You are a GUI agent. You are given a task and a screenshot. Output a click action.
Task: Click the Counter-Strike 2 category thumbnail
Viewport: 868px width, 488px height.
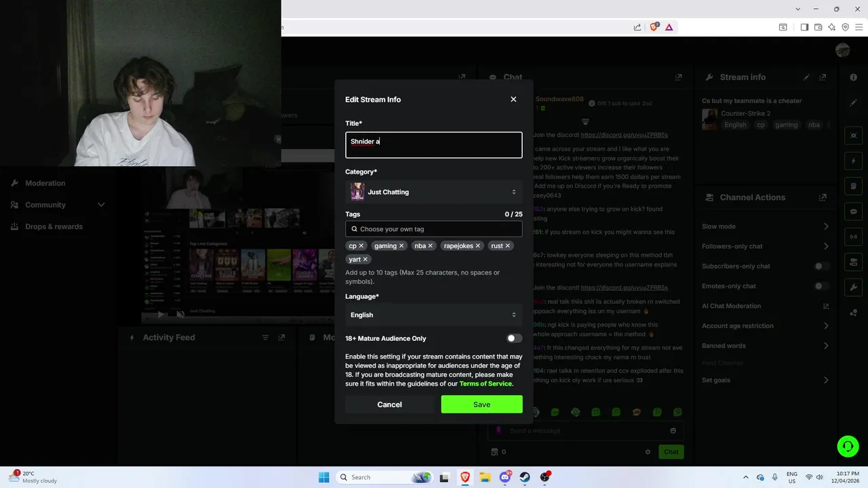(x=709, y=119)
